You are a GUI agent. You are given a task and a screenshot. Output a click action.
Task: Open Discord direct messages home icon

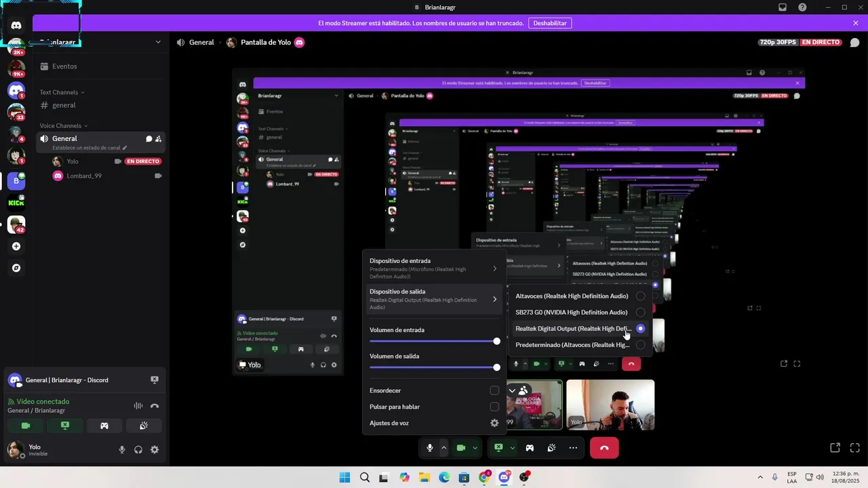coord(16,25)
